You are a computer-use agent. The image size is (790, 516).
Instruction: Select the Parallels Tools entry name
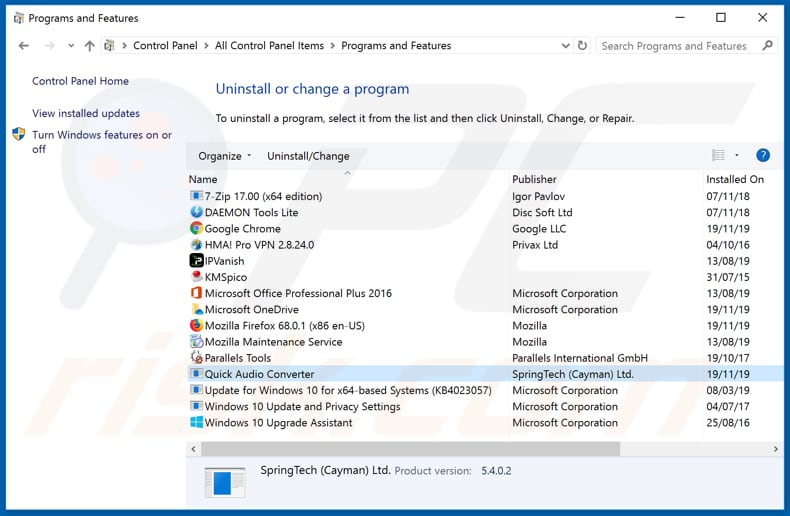tap(238, 358)
